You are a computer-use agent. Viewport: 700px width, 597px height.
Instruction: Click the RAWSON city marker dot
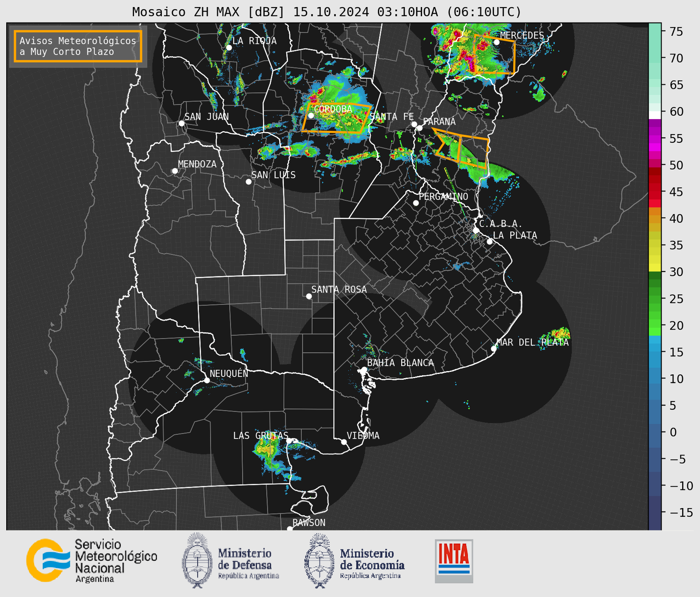[x=290, y=529]
